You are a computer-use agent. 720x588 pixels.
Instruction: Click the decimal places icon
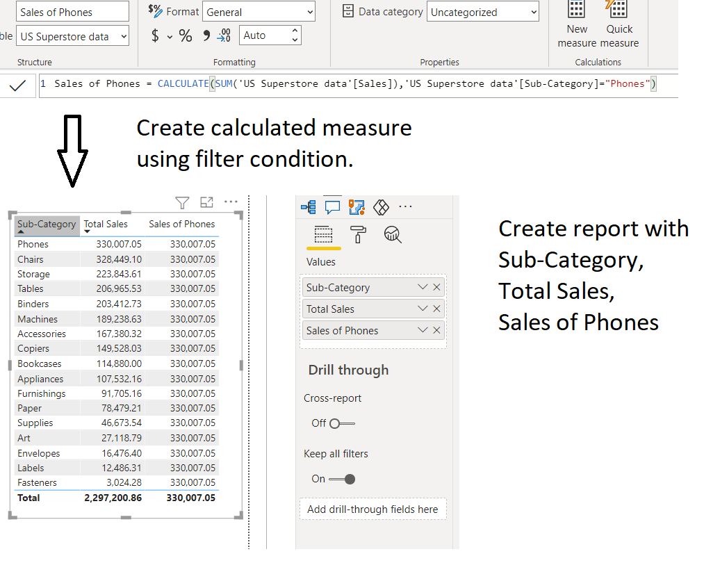pyautogui.click(x=224, y=35)
